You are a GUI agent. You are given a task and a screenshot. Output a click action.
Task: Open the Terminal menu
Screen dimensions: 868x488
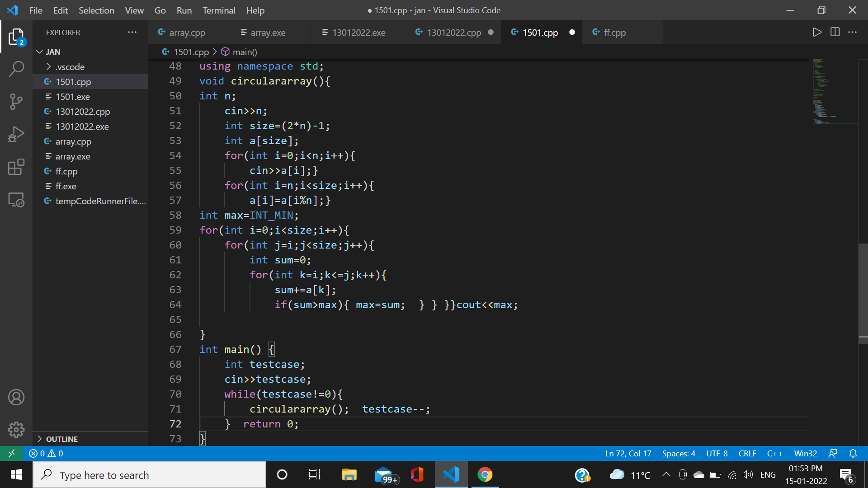point(218,10)
